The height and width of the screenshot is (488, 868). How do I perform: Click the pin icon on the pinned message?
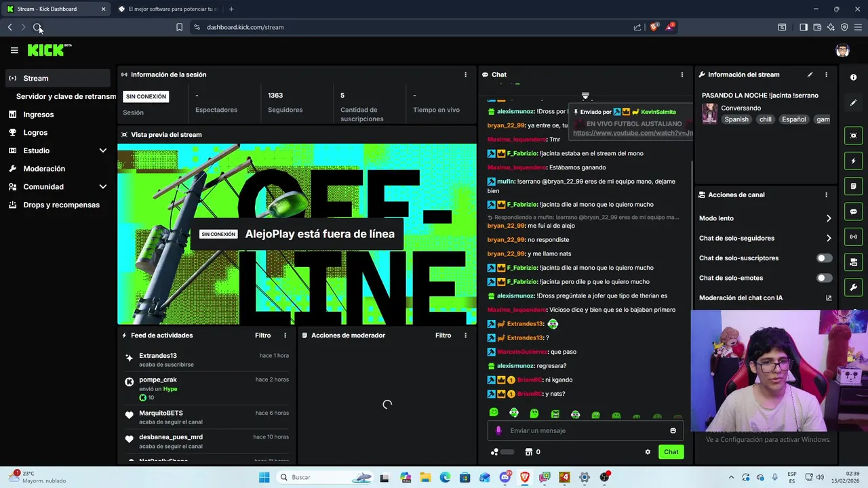pos(576,112)
